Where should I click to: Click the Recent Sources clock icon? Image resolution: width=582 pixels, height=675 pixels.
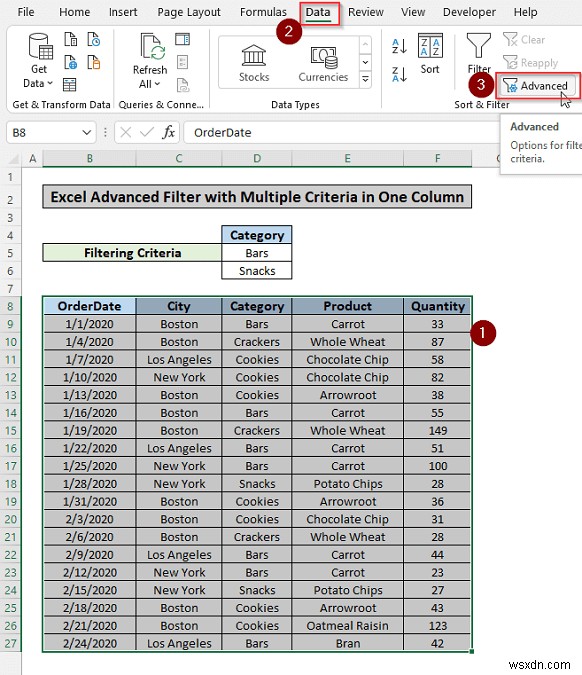[94, 39]
